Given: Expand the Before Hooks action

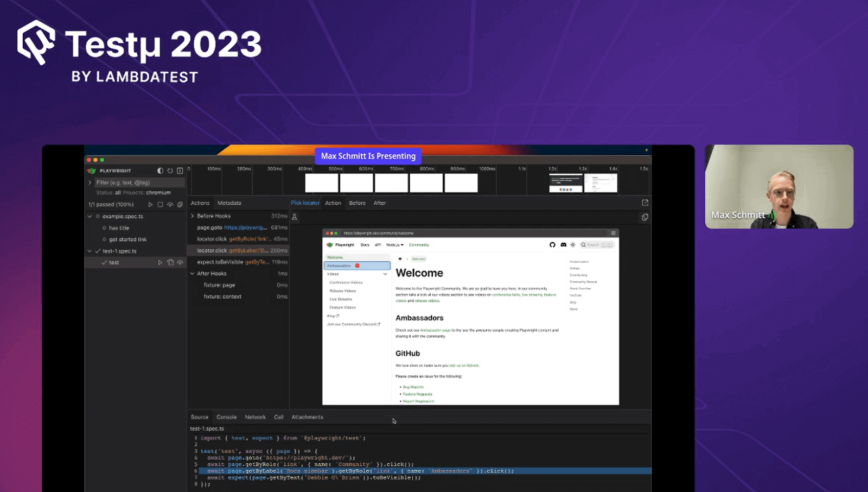Looking at the screenshot, I should [x=193, y=216].
